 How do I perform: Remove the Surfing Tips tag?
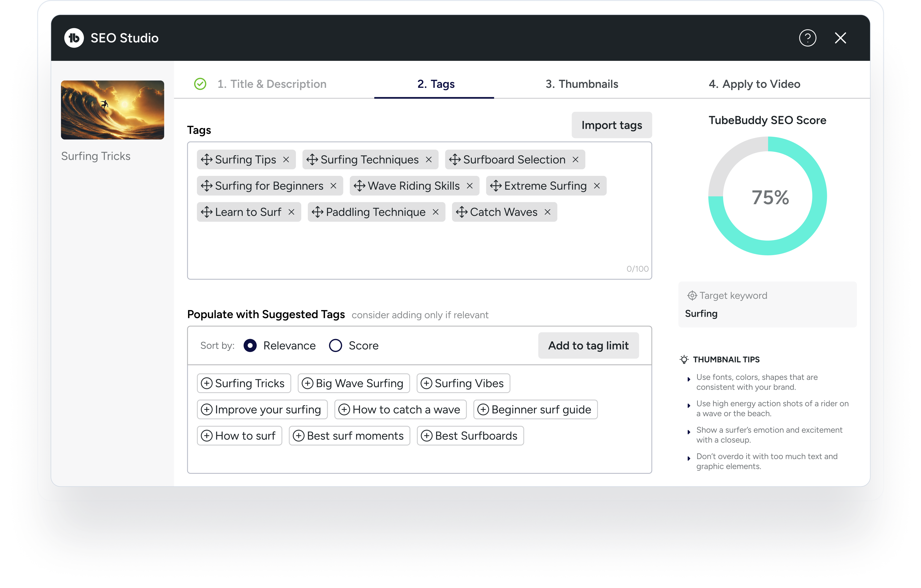286,160
